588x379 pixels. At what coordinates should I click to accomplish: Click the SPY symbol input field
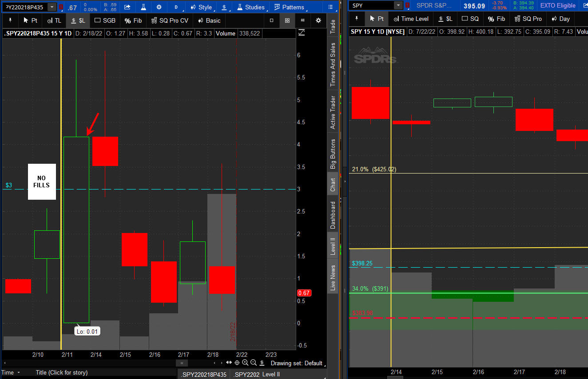(372, 5)
